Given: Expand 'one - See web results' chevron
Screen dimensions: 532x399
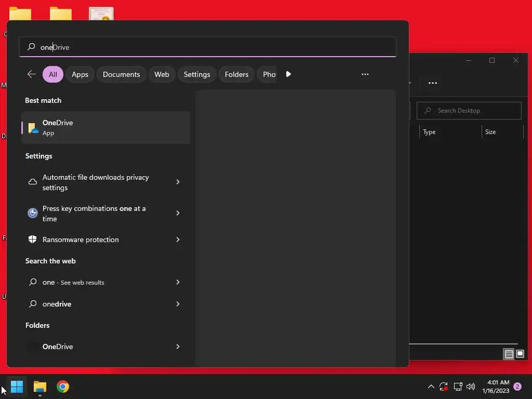Looking at the screenshot, I should tap(178, 282).
